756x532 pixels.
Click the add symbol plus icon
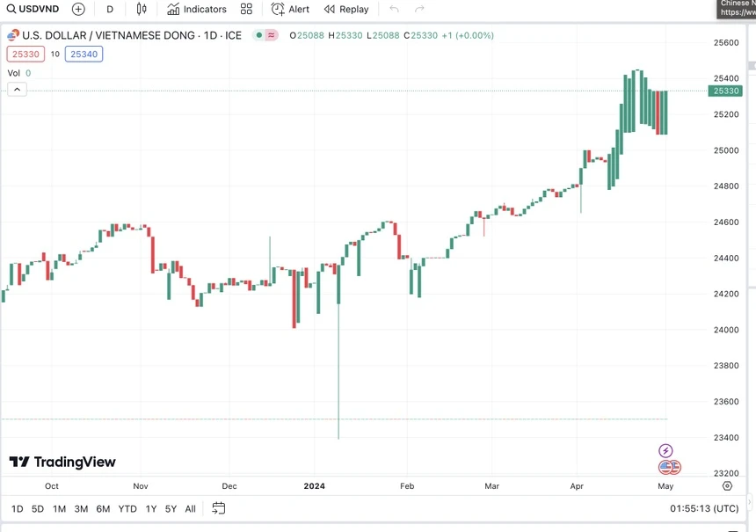click(78, 9)
